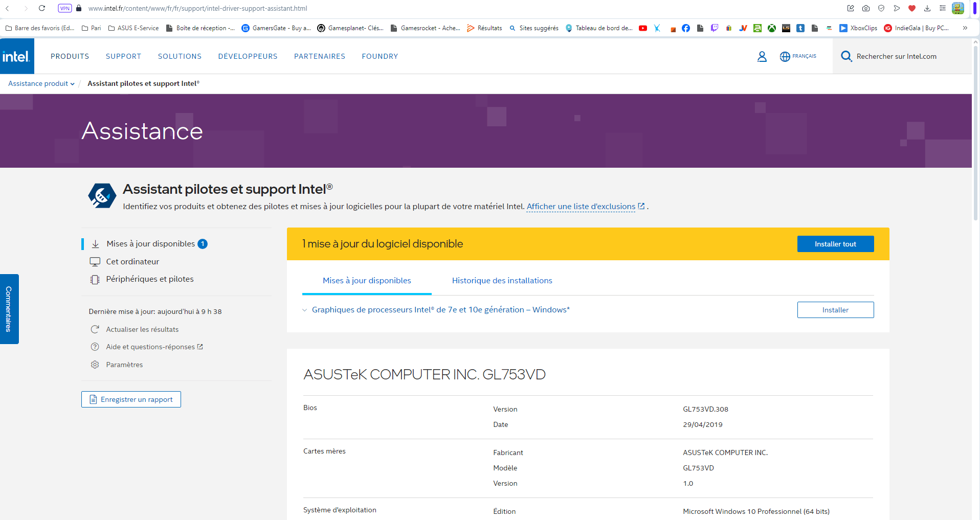The height and width of the screenshot is (520, 980).
Task: Open the Tableau de bord bookmark
Action: point(599,28)
